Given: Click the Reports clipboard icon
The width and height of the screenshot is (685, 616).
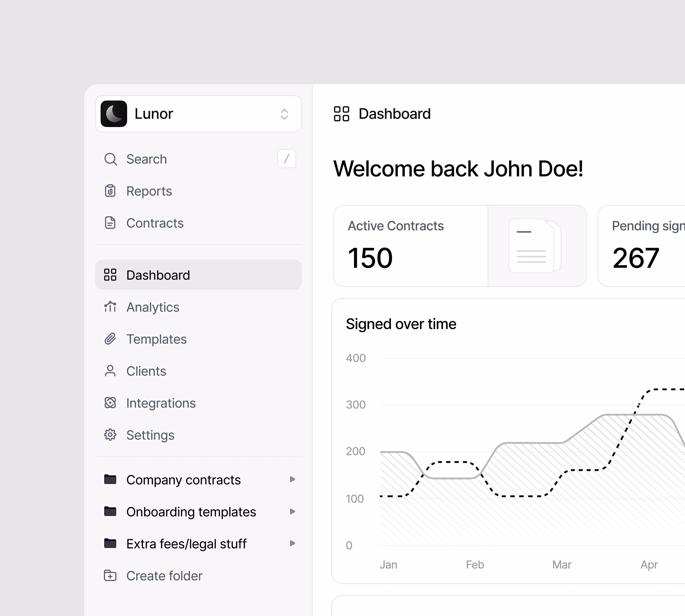Looking at the screenshot, I should point(110,191).
